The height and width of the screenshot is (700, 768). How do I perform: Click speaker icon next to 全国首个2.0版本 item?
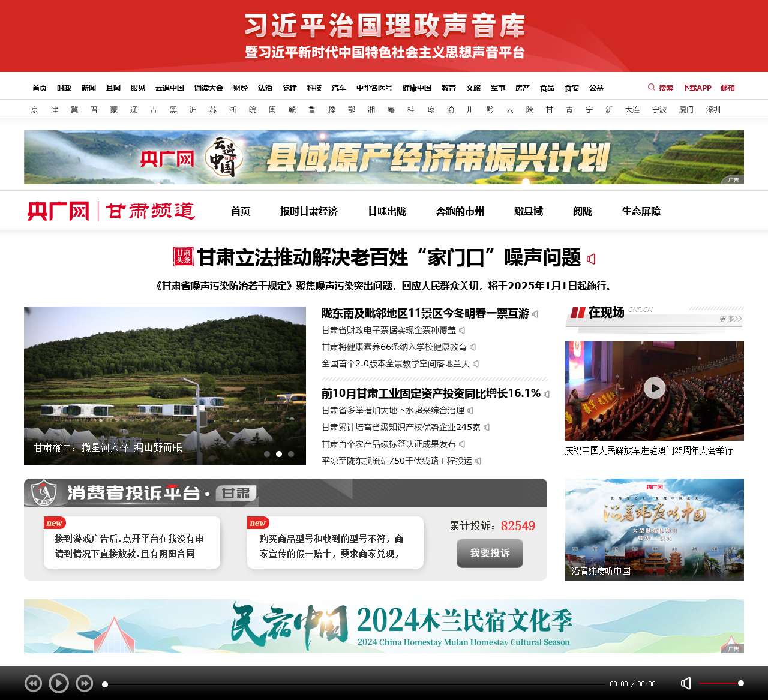point(476,363)
